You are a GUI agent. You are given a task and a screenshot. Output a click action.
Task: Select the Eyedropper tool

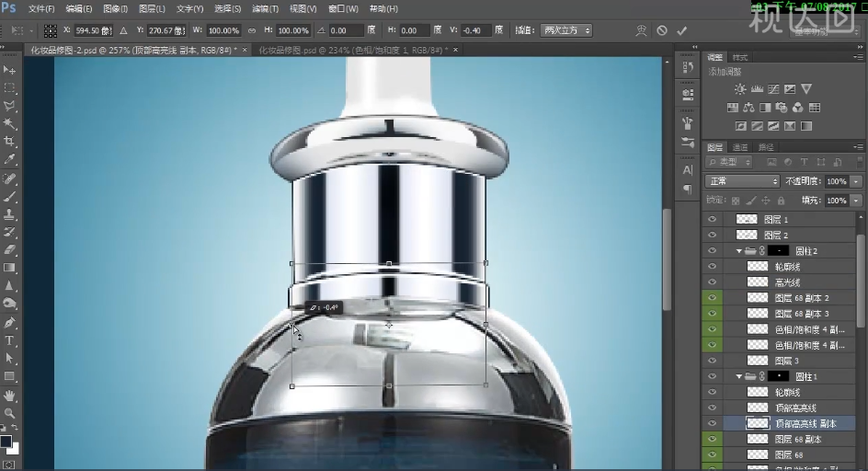[9, 159]
